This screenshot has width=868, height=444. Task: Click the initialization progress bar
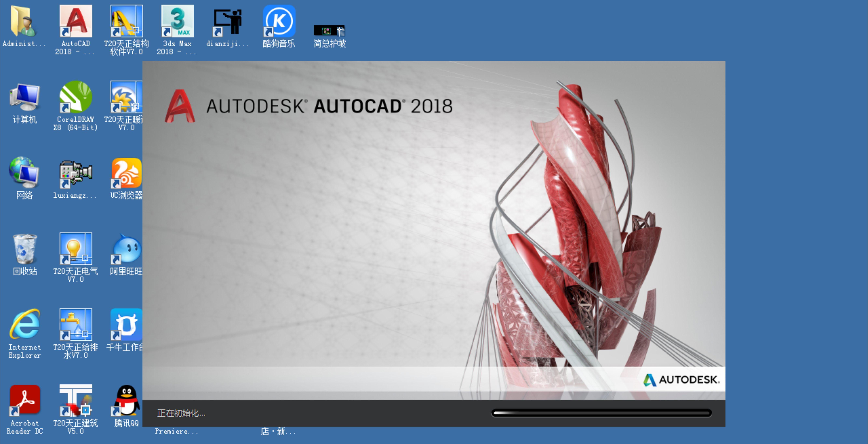coord(601,413)
